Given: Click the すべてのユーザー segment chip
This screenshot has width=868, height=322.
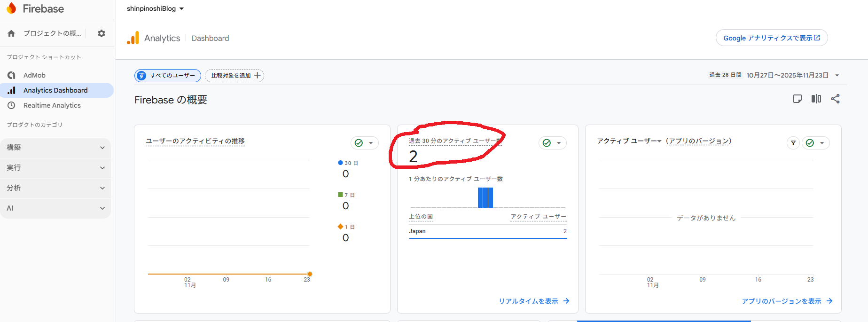Looking at the screenshot, I should (x=168, y=75).
